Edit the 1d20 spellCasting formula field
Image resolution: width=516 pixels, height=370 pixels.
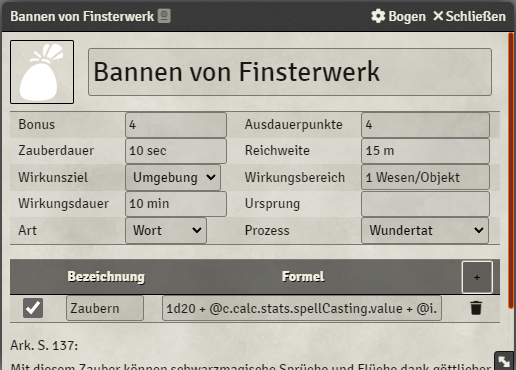302,308
